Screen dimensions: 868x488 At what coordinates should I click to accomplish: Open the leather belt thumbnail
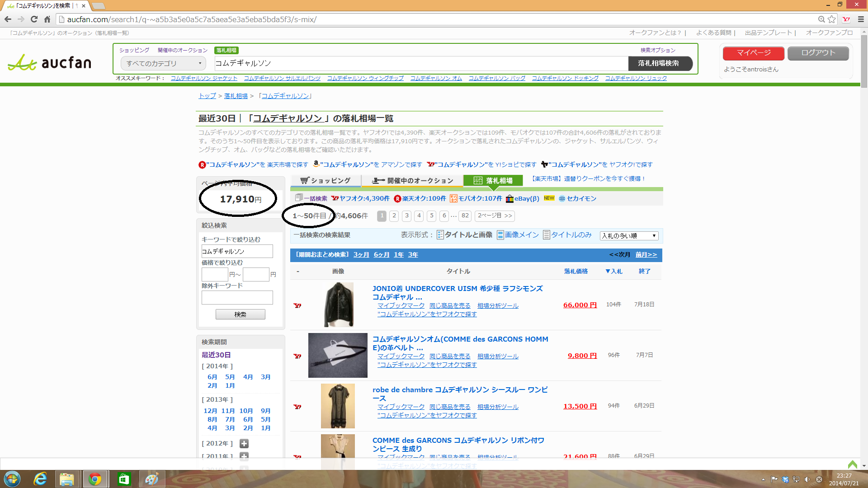338,355
